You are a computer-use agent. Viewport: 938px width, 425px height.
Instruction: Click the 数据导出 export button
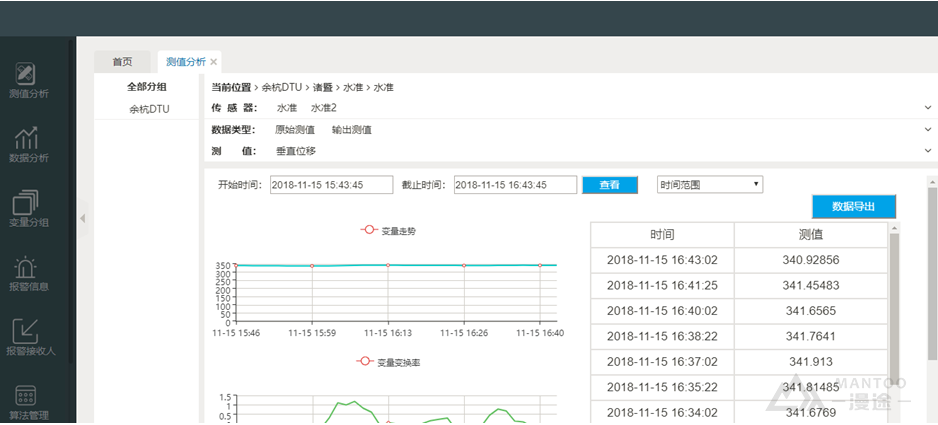853,206
